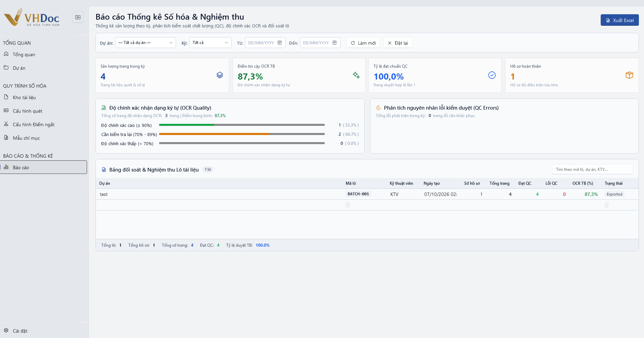
Task: Click the calendar icon in the Đến date field
Action: pyautogui.click(x=335, y=43)
